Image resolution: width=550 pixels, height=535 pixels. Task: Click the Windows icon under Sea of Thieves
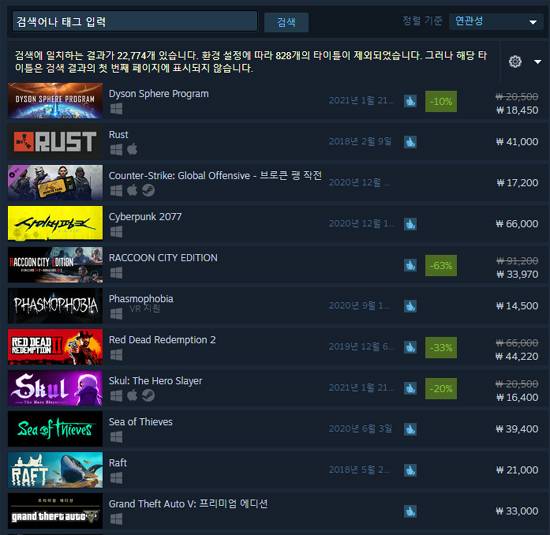pyautogui.click(x=116, y=437)
